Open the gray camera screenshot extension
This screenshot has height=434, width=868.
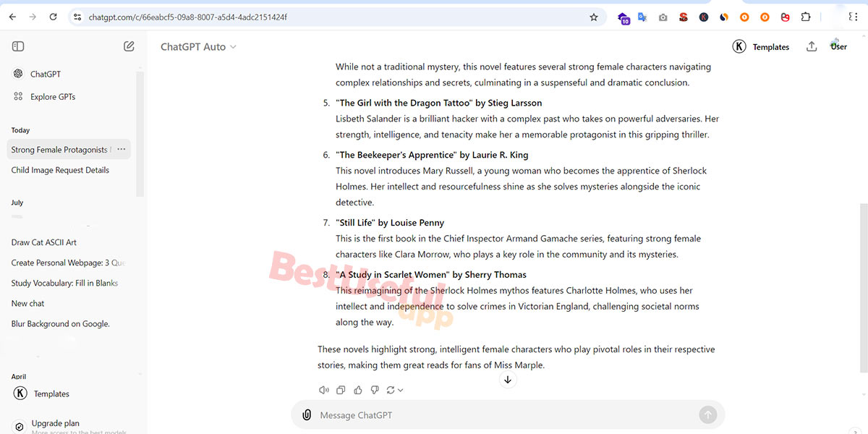[x=663, y=17]
